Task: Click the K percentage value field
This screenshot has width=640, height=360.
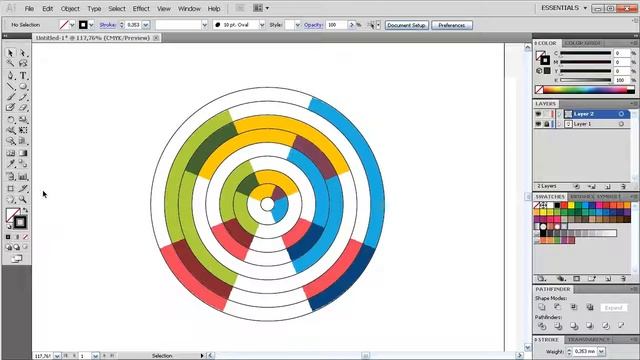Action: tap(621, 80)
